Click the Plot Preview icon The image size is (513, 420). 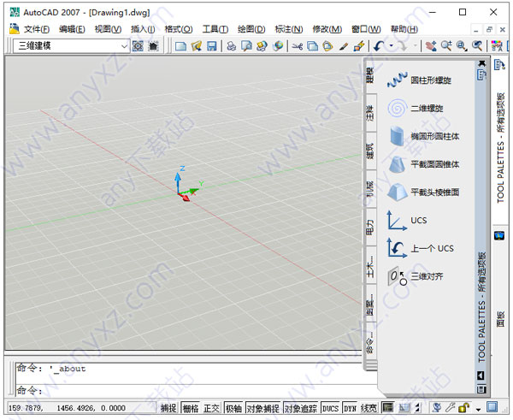[x=247, y=46]
